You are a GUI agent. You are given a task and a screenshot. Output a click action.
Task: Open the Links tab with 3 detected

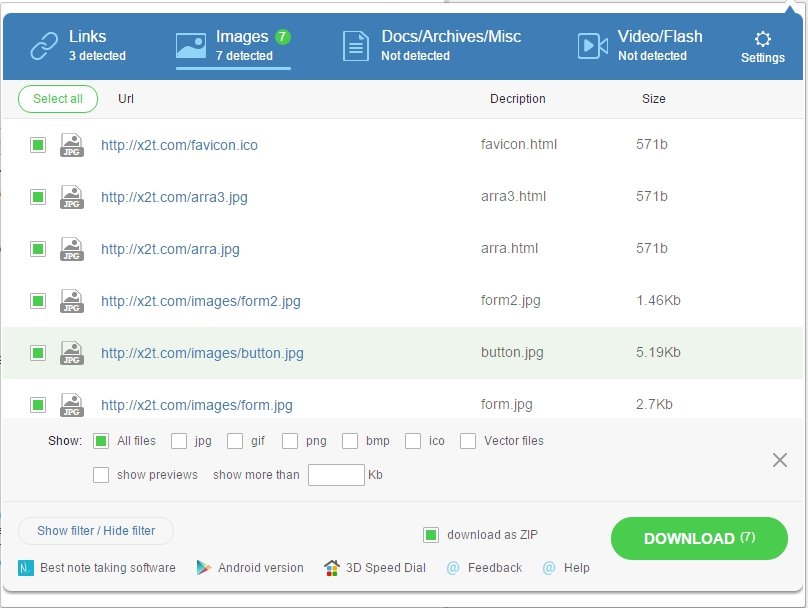point(78,45)
